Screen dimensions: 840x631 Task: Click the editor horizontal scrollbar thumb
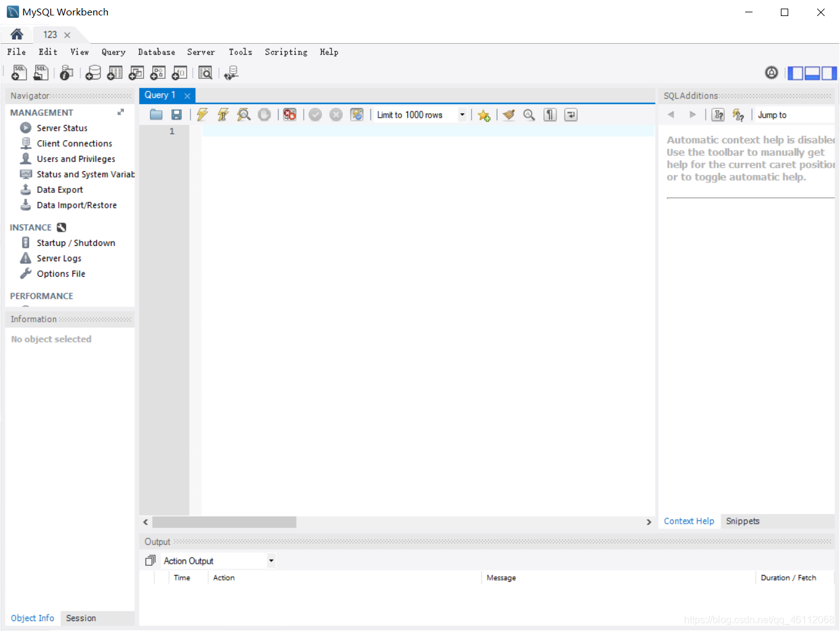point(224,522)
